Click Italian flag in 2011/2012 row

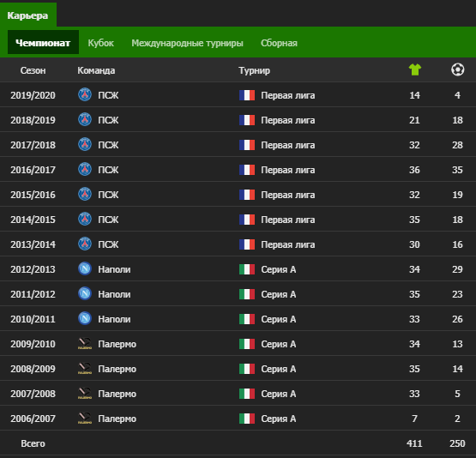click(247, 294)
